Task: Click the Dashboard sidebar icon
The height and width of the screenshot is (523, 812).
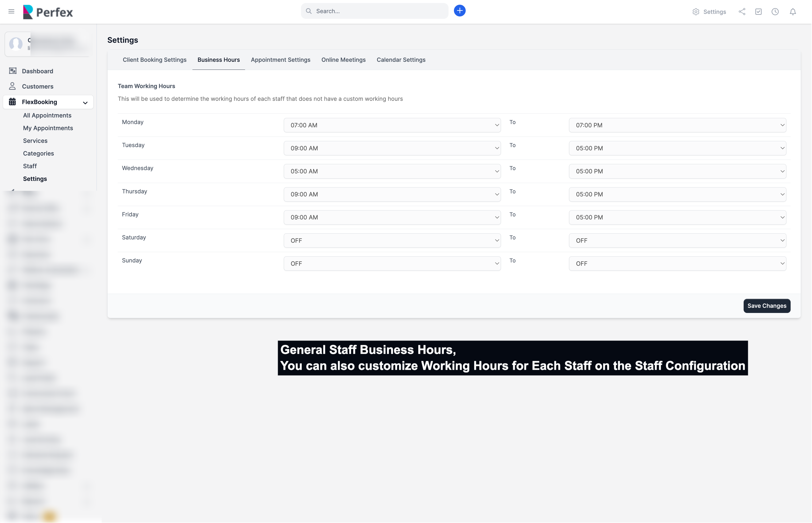Action: tap(12, 71)
